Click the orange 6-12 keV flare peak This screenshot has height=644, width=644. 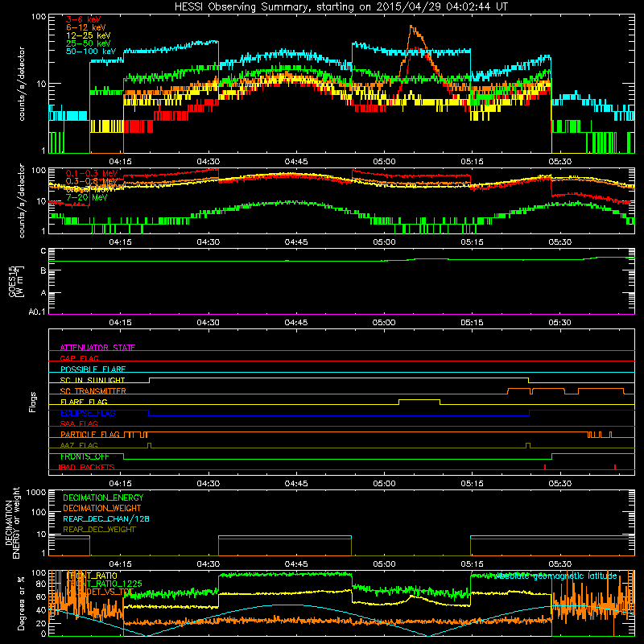412,28
